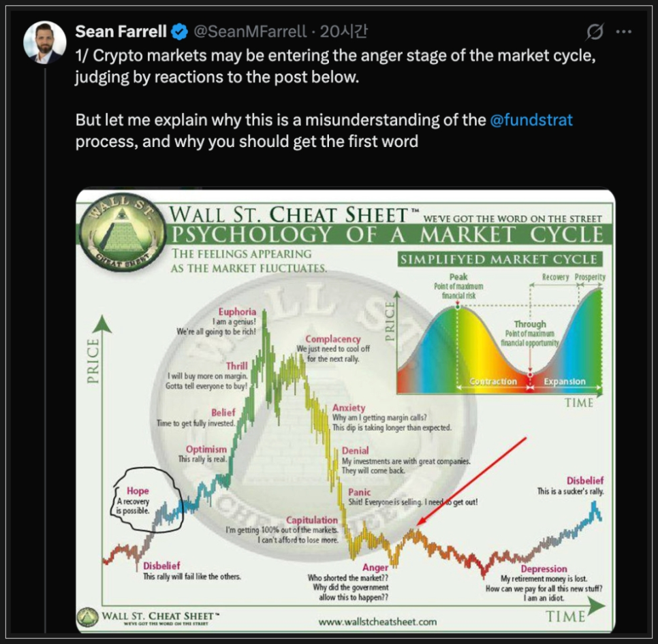Click the circled Hope label
The image size is (658, 644).
[x=138, y=491]
